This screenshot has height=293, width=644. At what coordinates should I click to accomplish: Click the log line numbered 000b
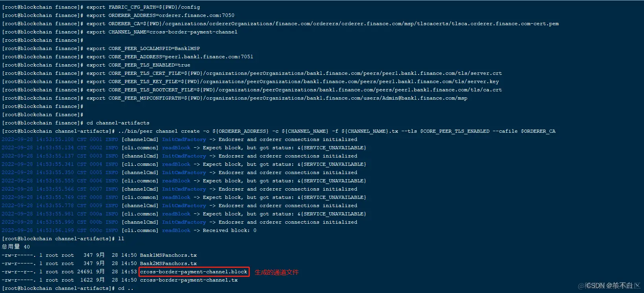pos(179,222)
